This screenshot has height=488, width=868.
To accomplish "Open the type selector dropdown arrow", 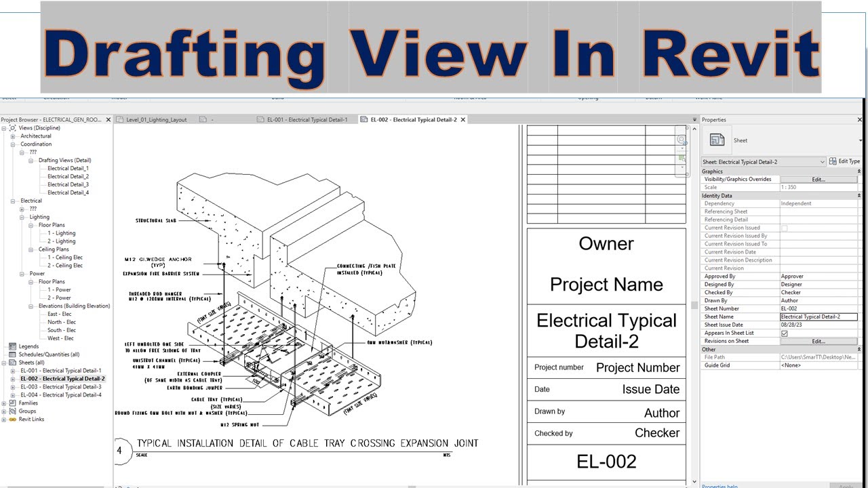I will pyautogui.click(x=860, y=140).
